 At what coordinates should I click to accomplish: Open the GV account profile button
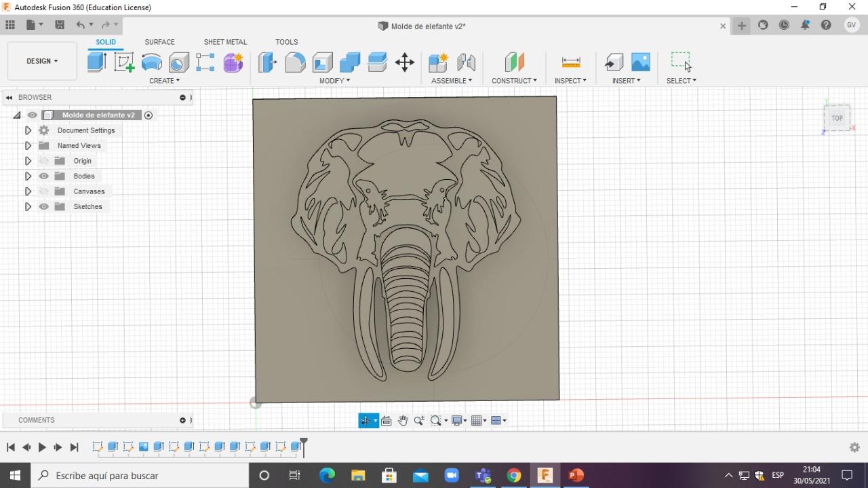pyautogui.click(x=852, y=25)
